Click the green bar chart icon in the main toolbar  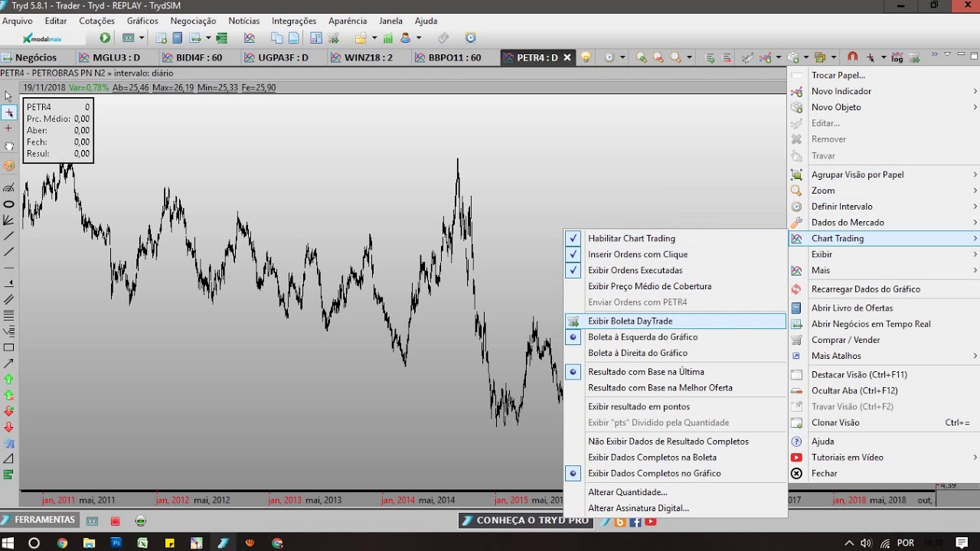pos(388,38)
